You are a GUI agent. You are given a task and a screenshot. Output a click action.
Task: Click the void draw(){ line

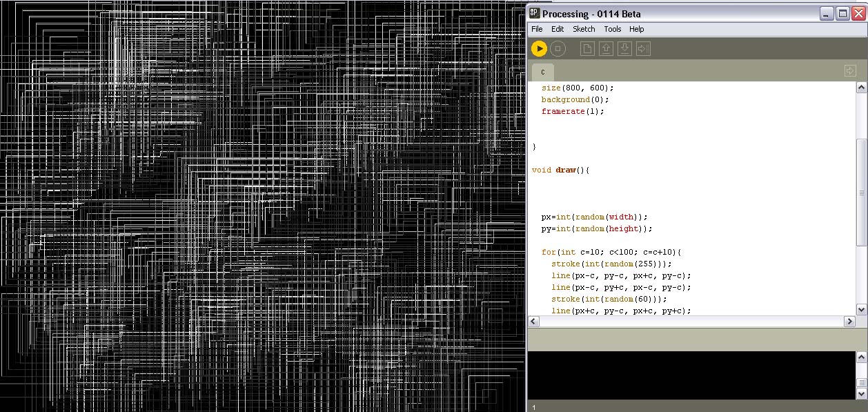(561, 170)
